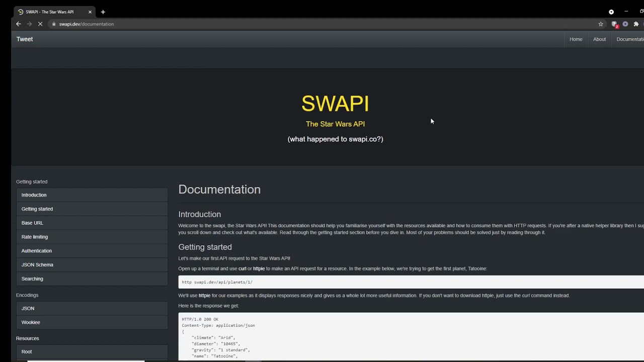Jump to Getting started in the sidebar list
Screen dimensions: 644x362
92,209
